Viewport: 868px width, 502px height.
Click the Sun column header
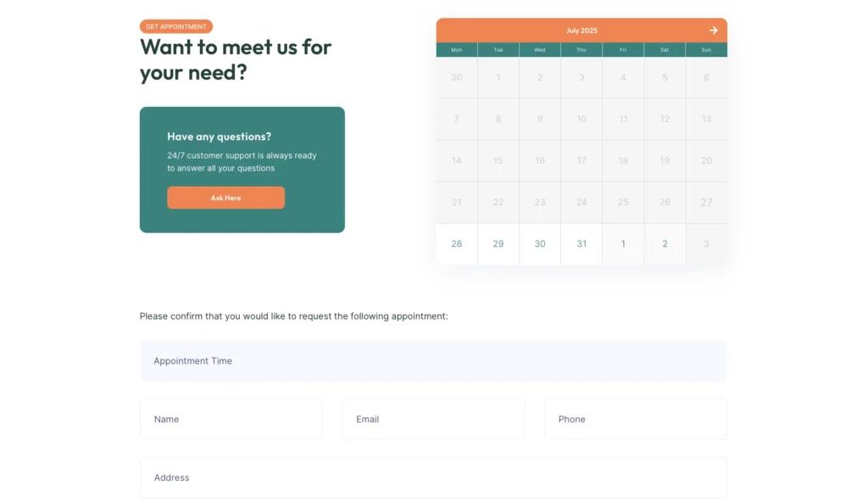pos(706,50)
